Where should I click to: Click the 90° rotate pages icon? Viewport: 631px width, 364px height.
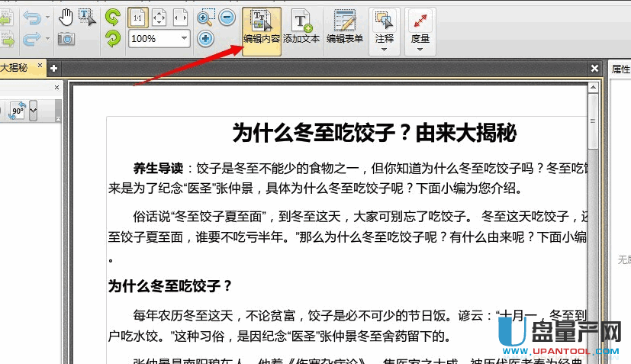coord(17,111)
